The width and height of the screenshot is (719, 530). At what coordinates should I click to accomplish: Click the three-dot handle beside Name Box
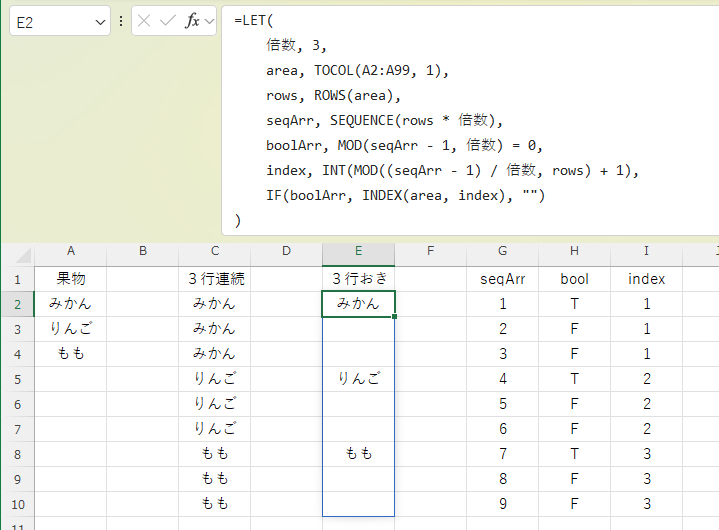pos(121,21)
